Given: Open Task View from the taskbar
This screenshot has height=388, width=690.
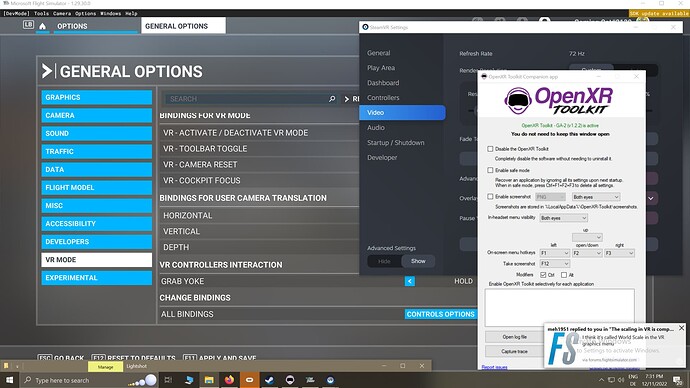Looking at the screenshot, I should (x=168, y=380).
